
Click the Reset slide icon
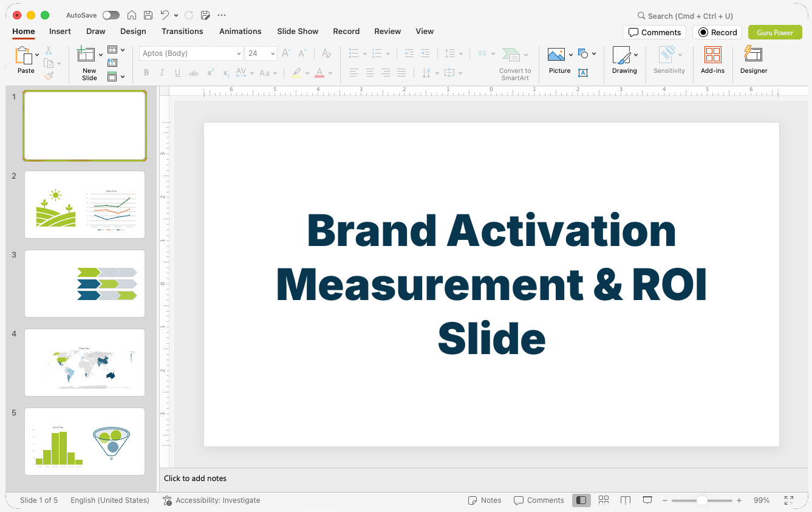pyautogui.click(x=112, y=63)
